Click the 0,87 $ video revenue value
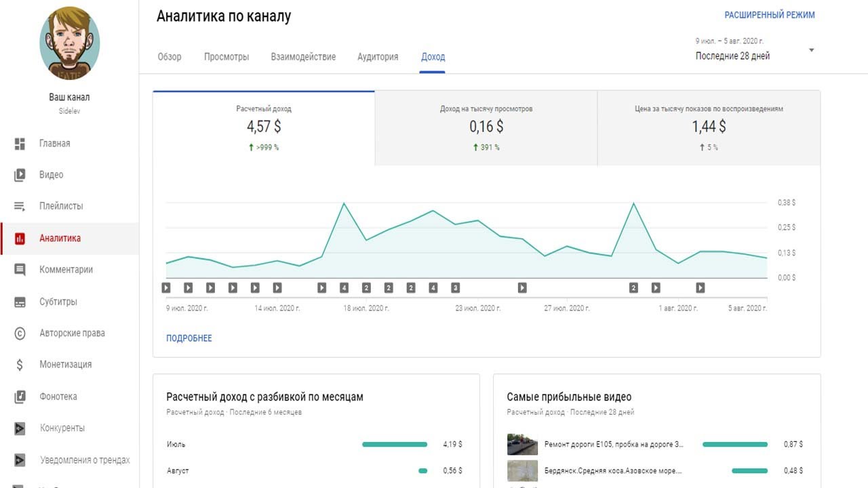868x488 pixels. point(793,445)
